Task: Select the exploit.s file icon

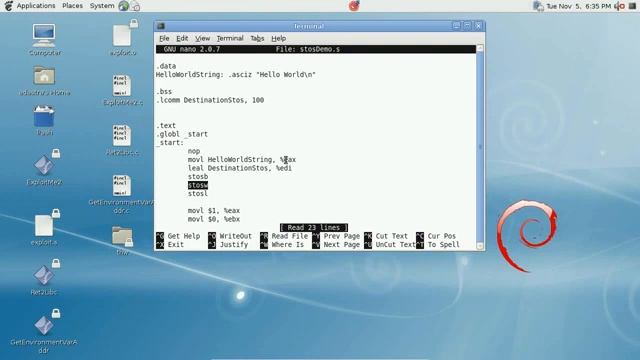Action: (x=44, y=225)
